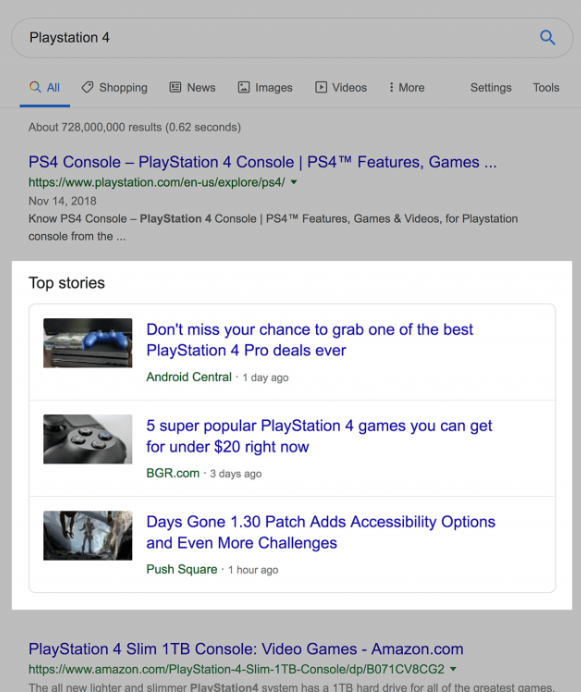This screenshot has width=581, height=692.
Task: Switch to the Images tab
Action: [265, 88]
